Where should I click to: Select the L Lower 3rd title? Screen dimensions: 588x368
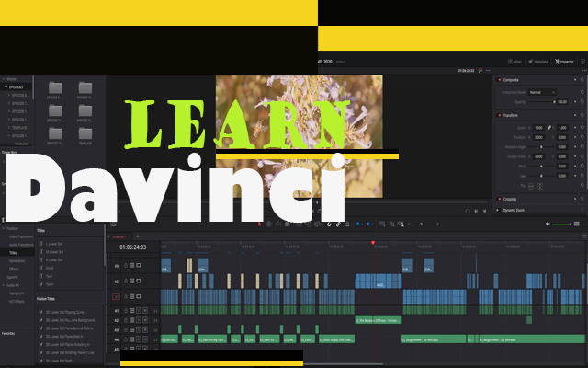pos(53,244)
